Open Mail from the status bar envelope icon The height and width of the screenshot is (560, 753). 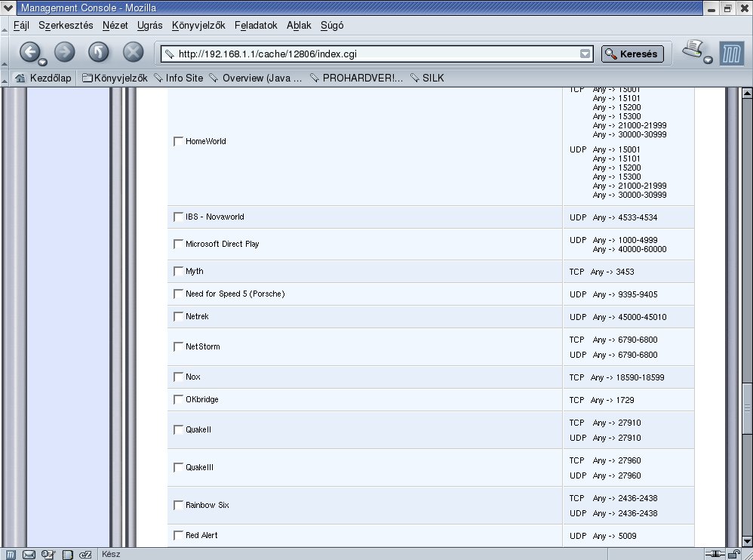click(29, 554)
